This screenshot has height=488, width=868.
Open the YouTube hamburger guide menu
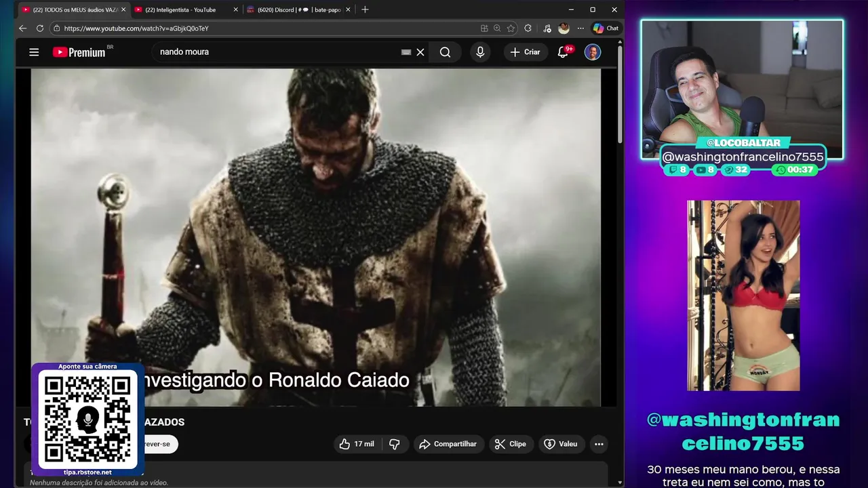point(34,52)
